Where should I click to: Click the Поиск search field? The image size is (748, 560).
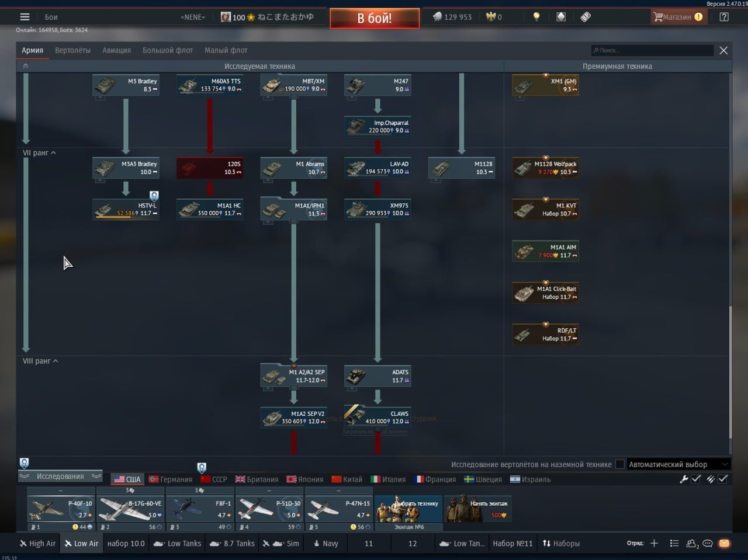coord(652,50)
